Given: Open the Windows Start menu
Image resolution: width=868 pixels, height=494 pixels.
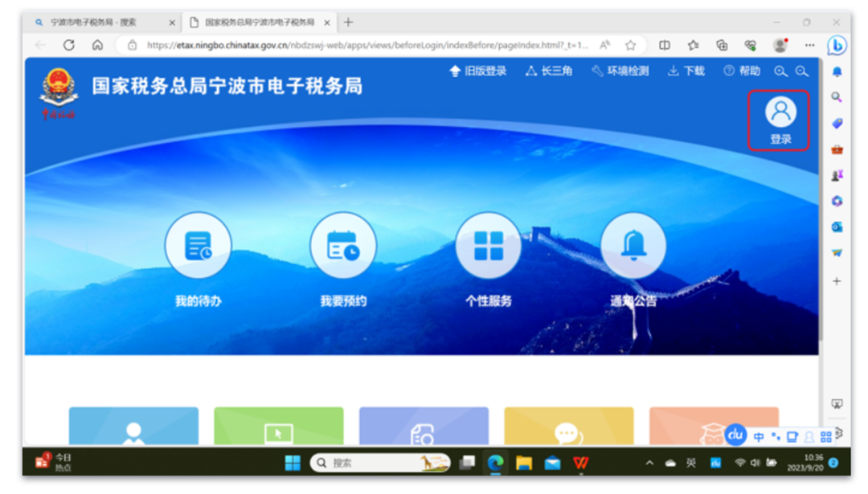Looking at the screenshot, I should (x=293, y=463).
